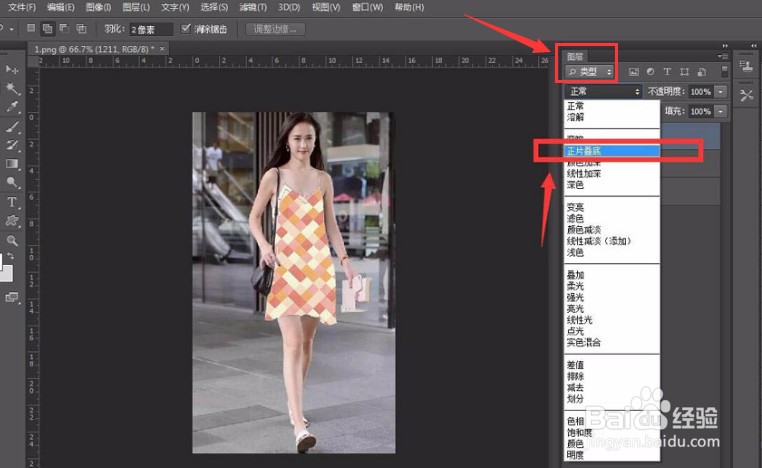Filter layers by type layer icon
The height and width of the screenshot is (468, 762).
(667, 72)
